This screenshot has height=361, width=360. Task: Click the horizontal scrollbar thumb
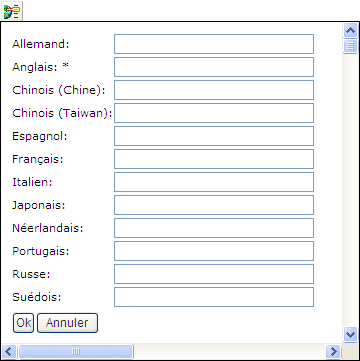[76, 351]
